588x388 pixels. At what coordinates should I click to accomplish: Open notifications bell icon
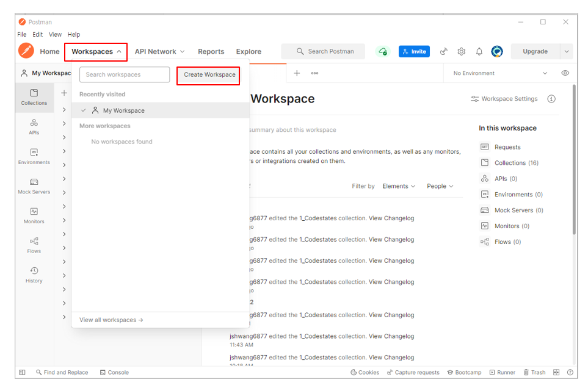pos(479,51)
